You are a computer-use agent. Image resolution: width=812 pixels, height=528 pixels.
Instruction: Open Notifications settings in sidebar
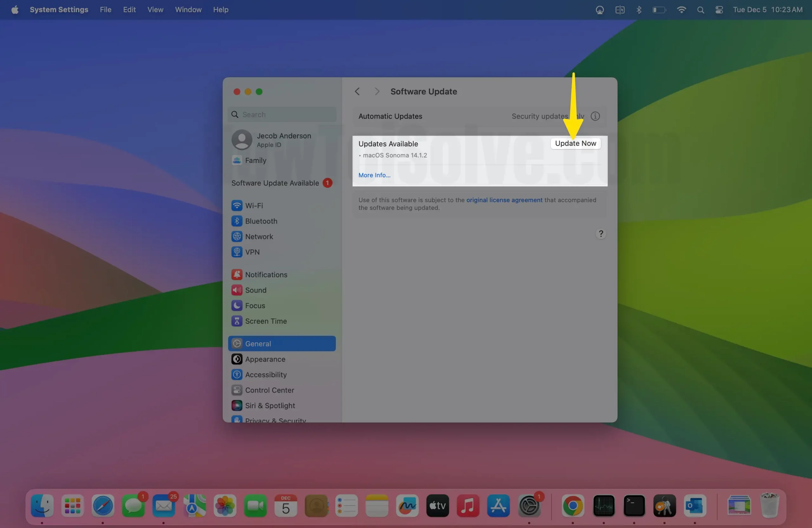coord(282,275)
